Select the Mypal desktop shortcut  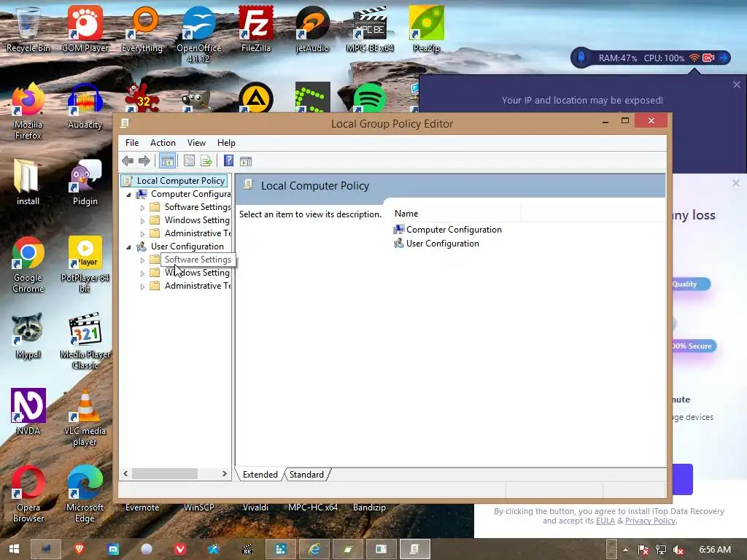pos(28,335)
